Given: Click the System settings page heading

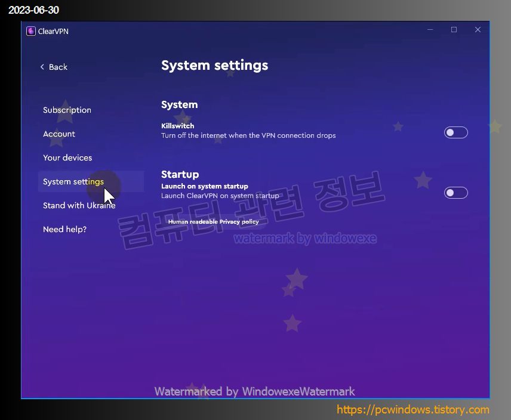Looking at the screenshot, I should 215,66.
